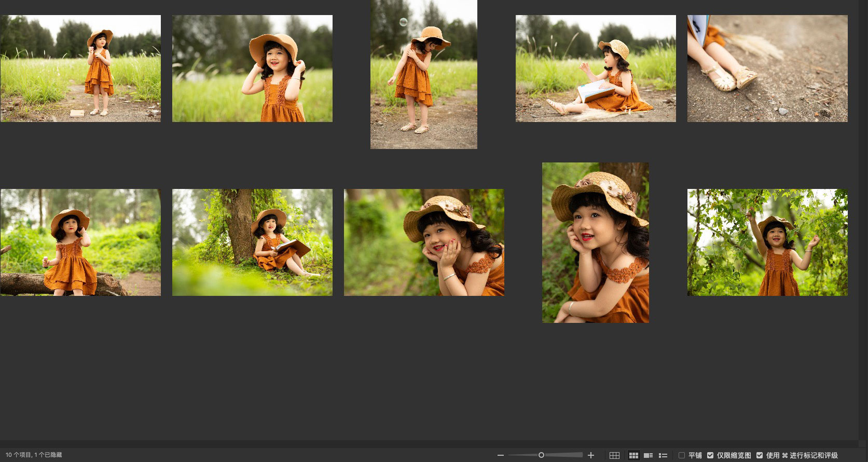
Task: Click the minus icon to shrink thumbnails
Action: pyautogui.click(x=500, y=455)
